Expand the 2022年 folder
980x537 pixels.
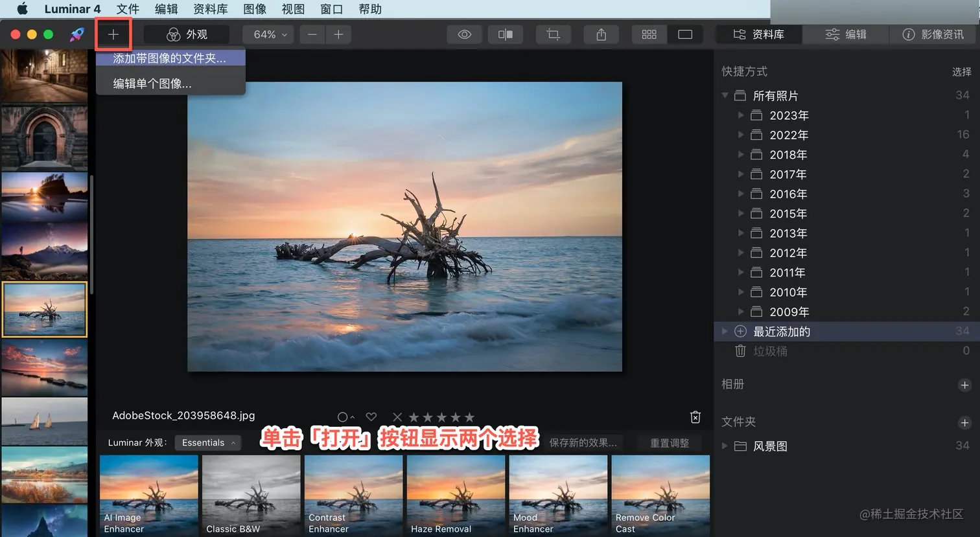pos(741,135)
